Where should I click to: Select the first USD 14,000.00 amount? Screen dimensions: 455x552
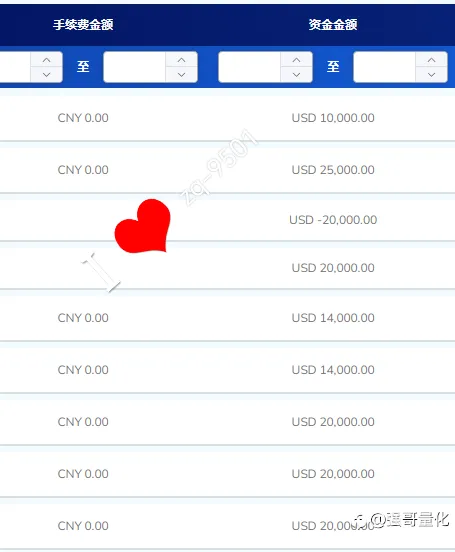pyautogui.click(x=333, y=318)
